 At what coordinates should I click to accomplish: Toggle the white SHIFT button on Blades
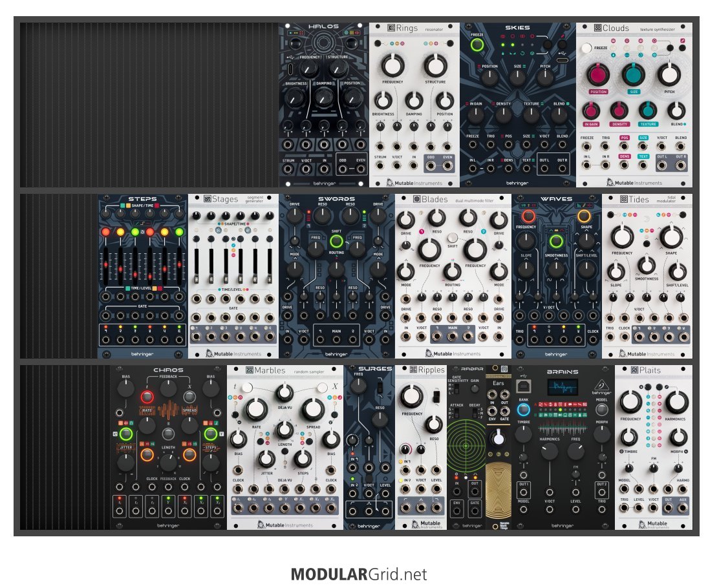pyautogui.click(x=453, y=237)
